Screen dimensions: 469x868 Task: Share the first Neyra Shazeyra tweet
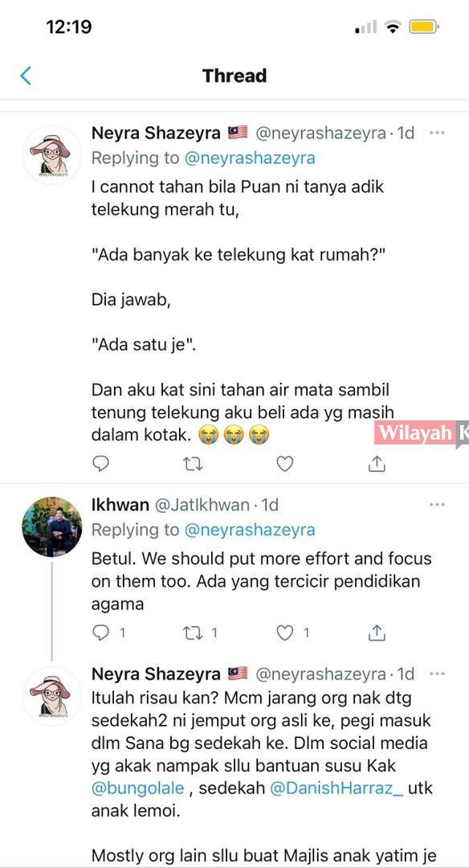[x=377, y=464]
